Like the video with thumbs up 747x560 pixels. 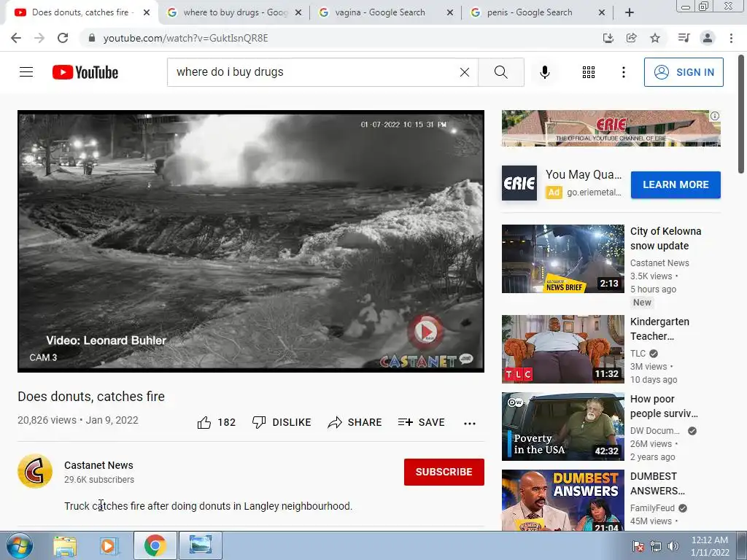click(x=216, y=422)
